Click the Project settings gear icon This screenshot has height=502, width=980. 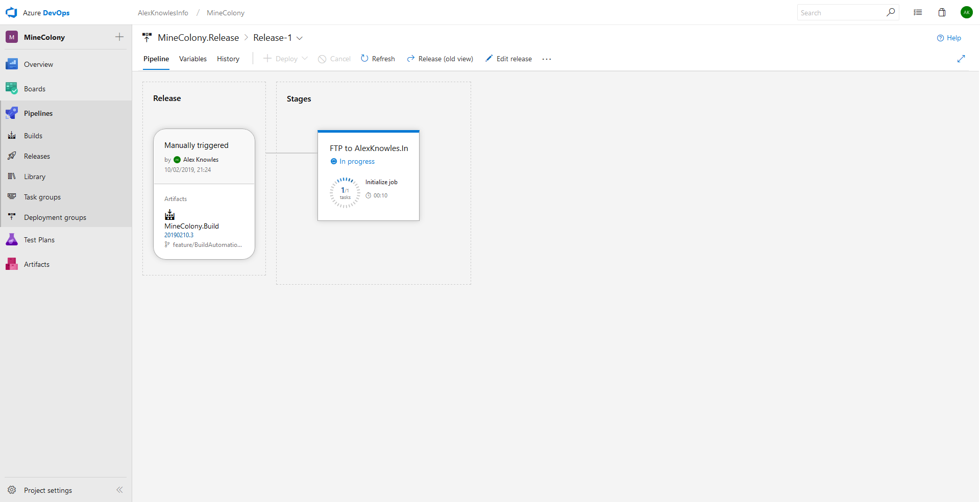point(12,490)
